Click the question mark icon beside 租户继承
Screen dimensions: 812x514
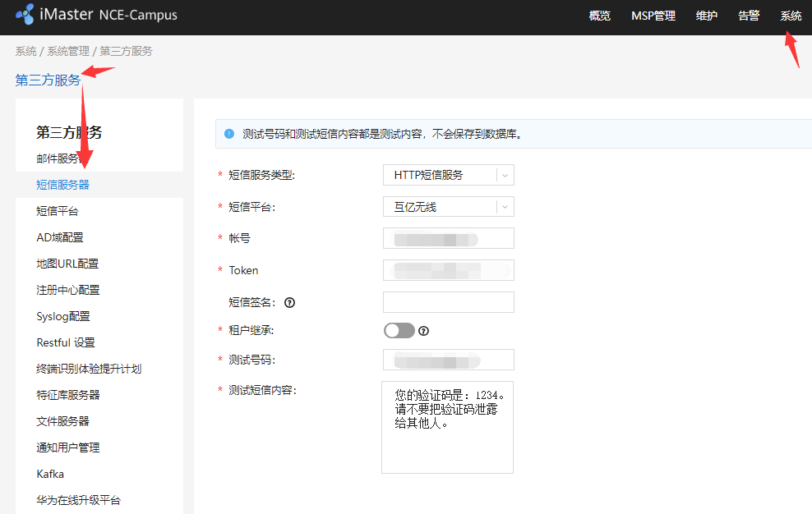(x=423, y=330)
